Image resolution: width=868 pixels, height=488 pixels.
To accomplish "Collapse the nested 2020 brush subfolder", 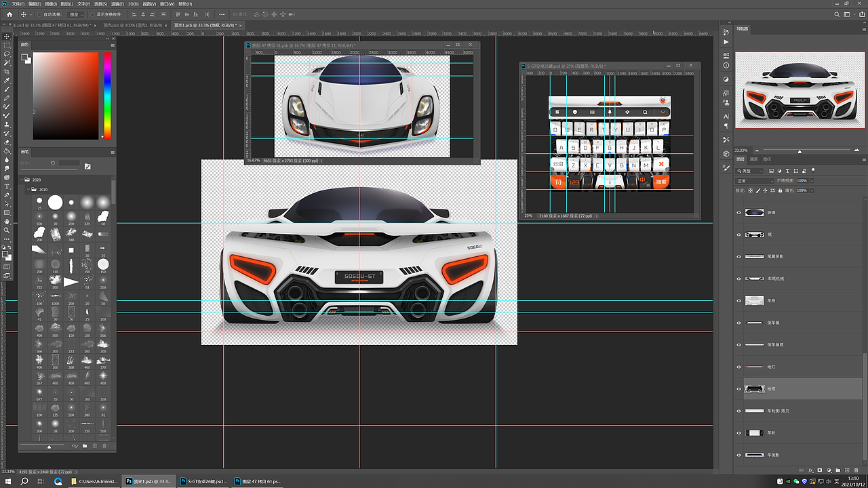I will click(x=28, y=190).
